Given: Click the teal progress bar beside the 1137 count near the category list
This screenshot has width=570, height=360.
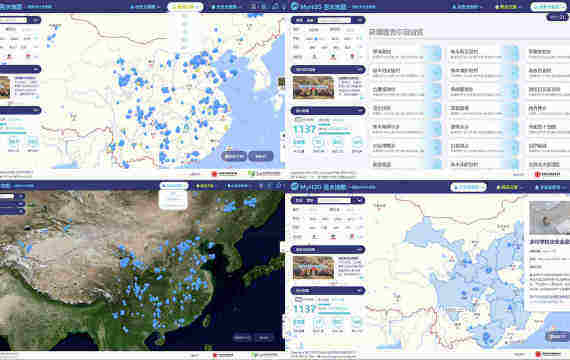Looking at the screenshot, I should pos(334,133).
